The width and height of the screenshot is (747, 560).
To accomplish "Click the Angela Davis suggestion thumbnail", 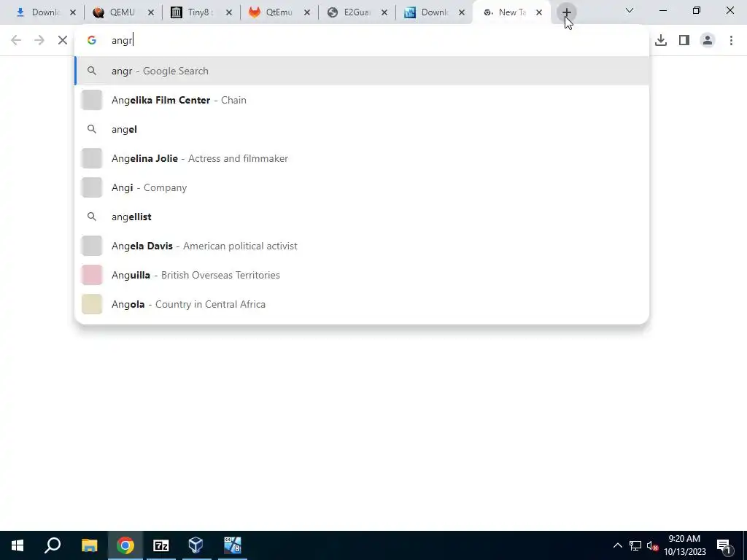I will coord(92,246).
